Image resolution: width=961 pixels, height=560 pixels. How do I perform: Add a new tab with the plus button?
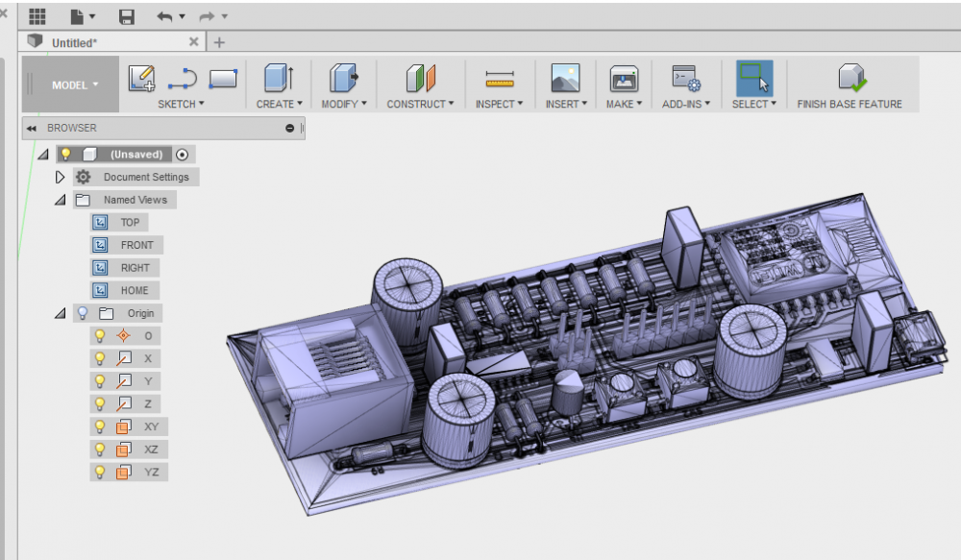point(219,42)
